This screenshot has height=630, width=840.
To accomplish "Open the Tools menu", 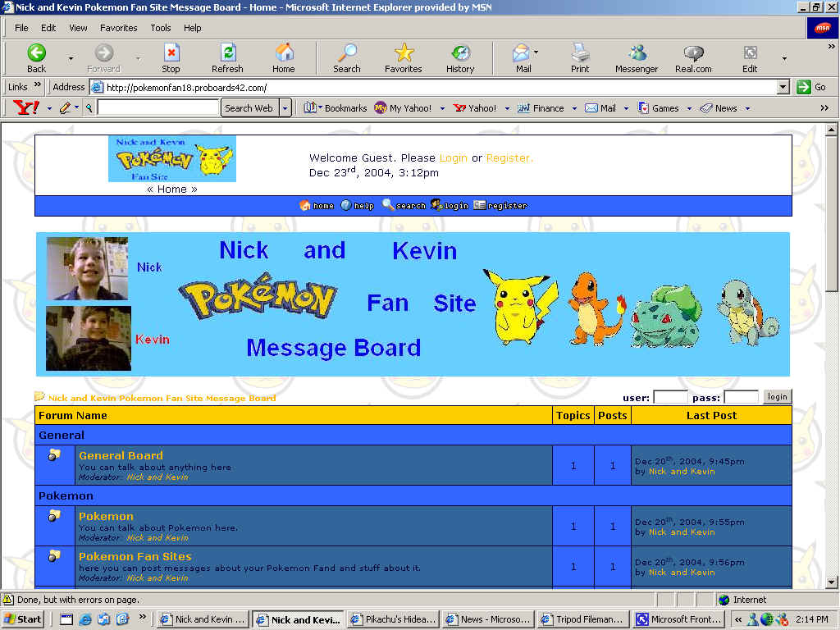I will click(161, 28).
